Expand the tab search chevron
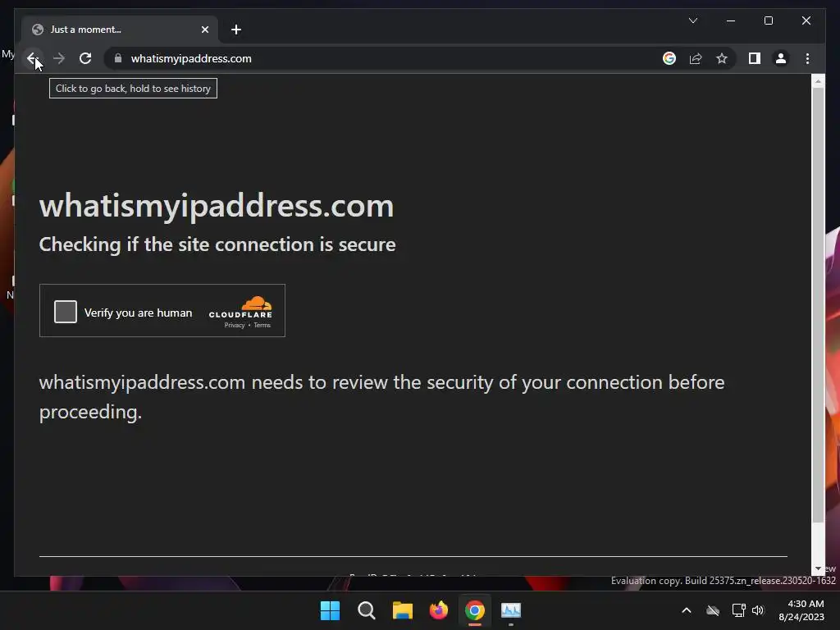 [x=693, y=21]
